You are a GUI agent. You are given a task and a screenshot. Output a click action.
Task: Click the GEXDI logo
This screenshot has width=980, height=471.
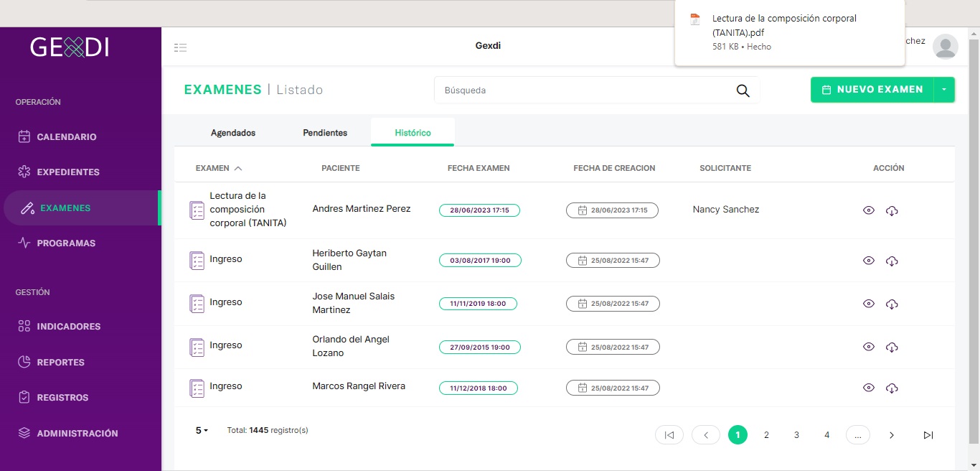[x=70, y=47]
